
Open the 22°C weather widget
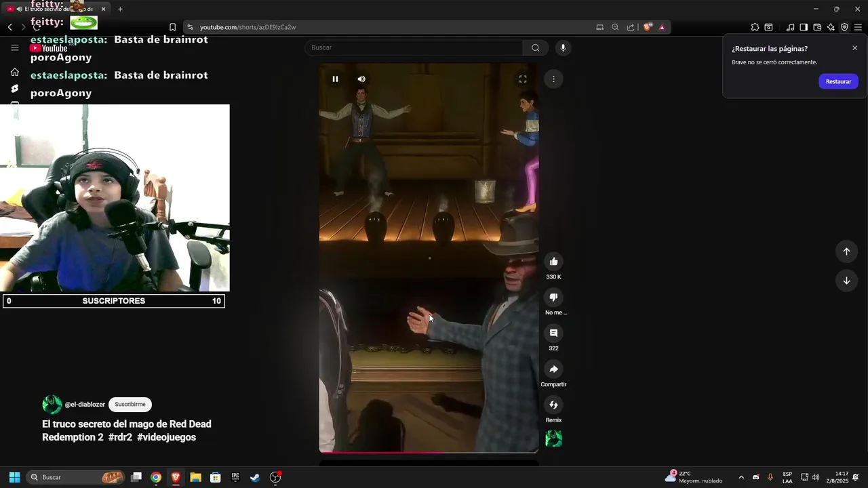pyautogui.click(x=694, y=477)
